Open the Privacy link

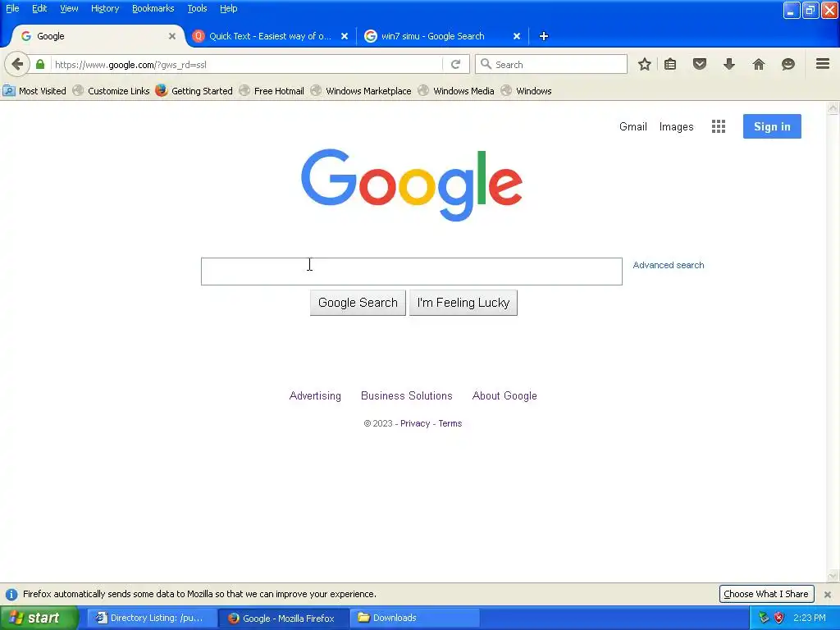(415, 423)
